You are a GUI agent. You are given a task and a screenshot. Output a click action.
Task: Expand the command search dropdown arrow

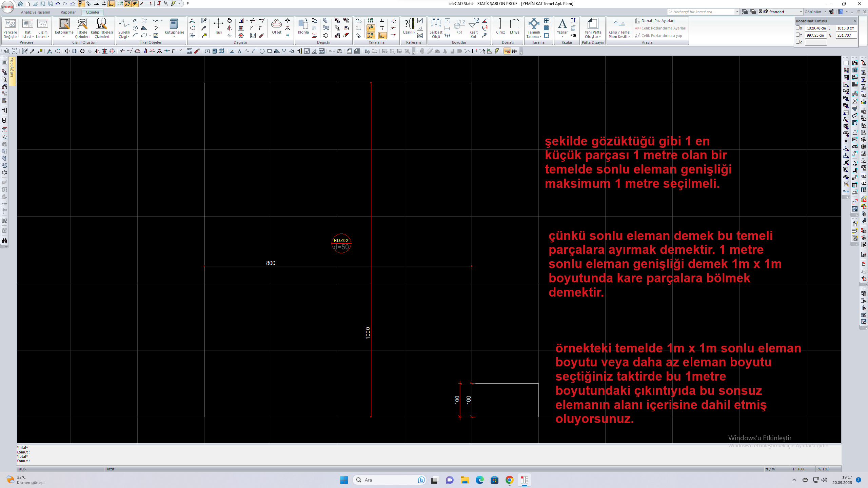tap(737, 12)
